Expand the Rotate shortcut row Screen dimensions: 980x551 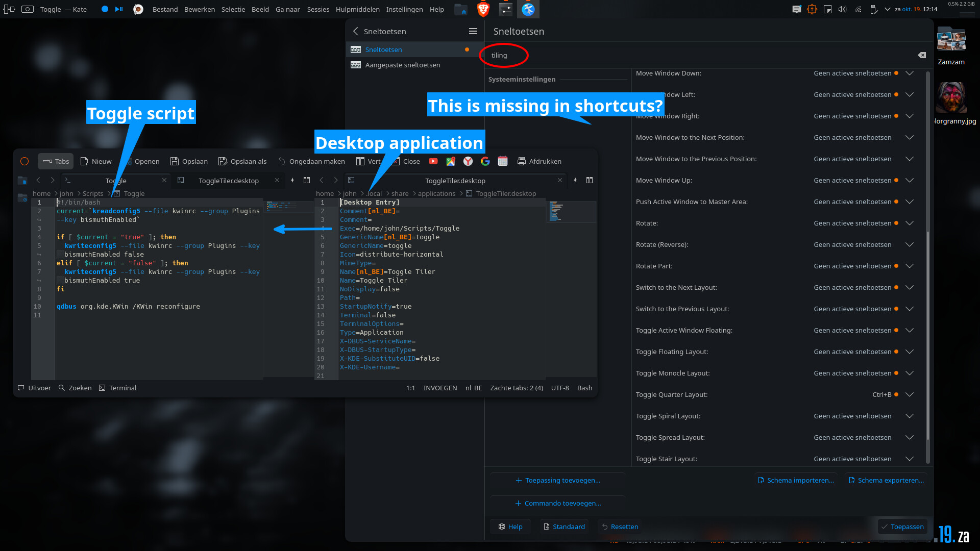(x=910, y=223)
